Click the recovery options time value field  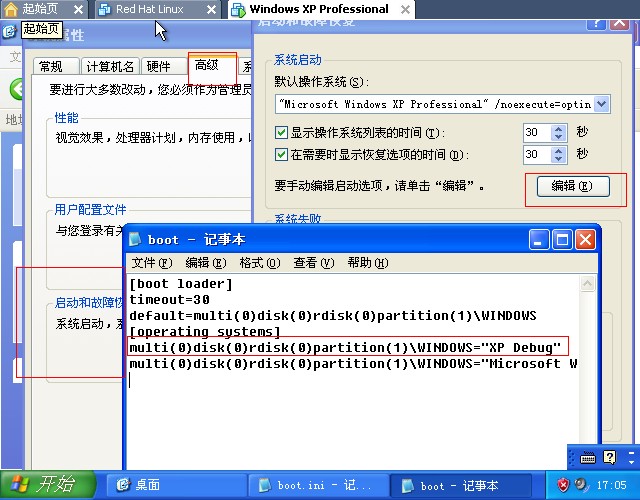tap(537, 154)
